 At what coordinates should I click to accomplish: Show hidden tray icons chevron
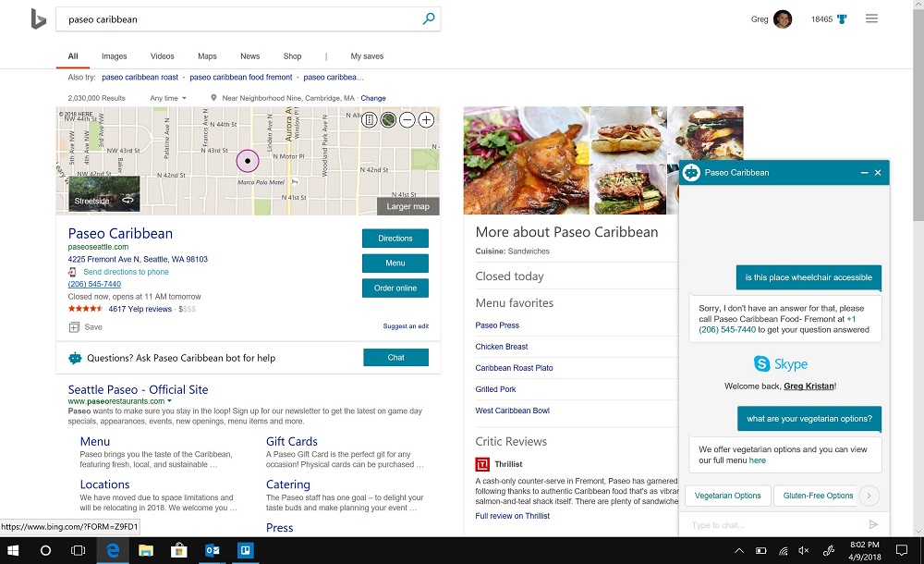(738, 551)
